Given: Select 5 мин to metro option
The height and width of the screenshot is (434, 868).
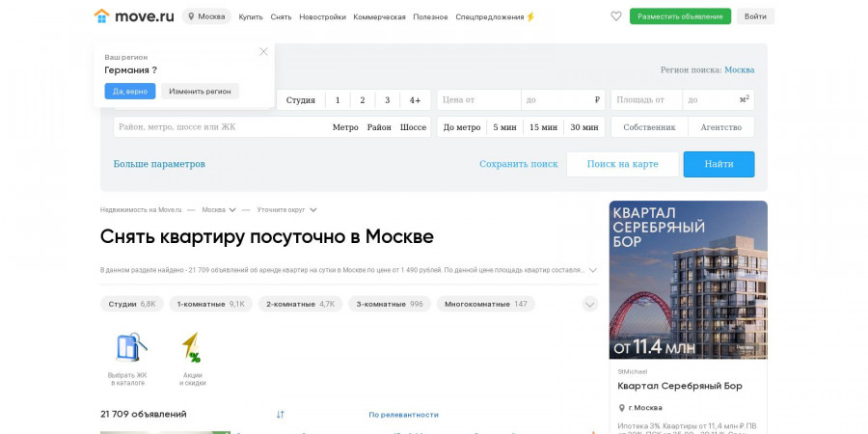Looking at the screenshot, I should pos(504,127).
